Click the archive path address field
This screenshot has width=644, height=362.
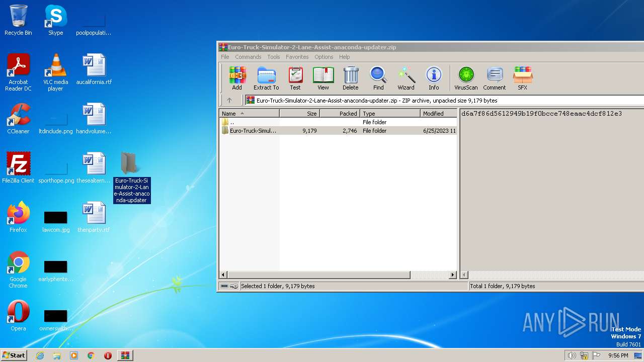[x=444, y=100]
